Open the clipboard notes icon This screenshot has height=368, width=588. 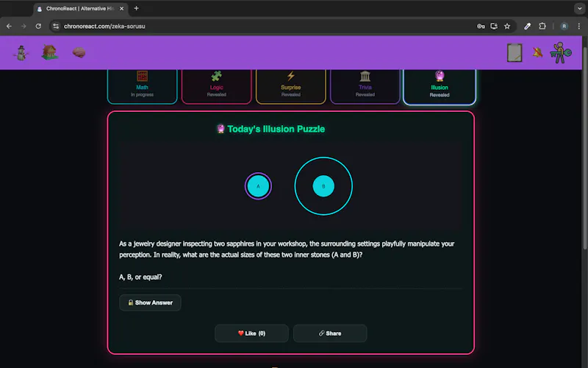(514, 52)
